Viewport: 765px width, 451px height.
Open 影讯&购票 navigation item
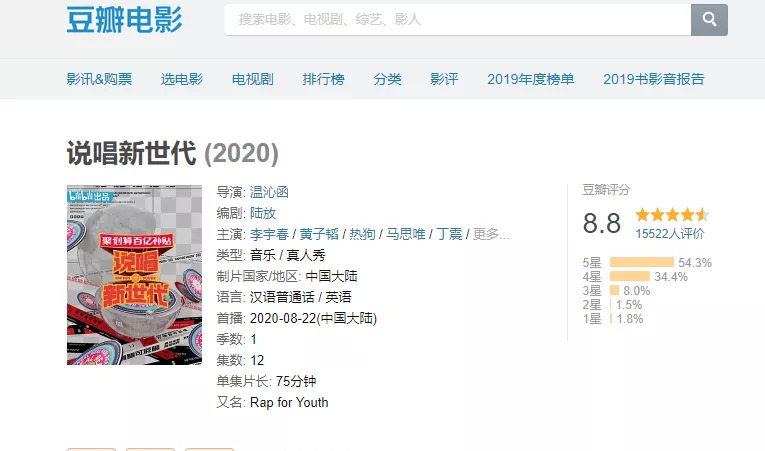click(99, 79)
